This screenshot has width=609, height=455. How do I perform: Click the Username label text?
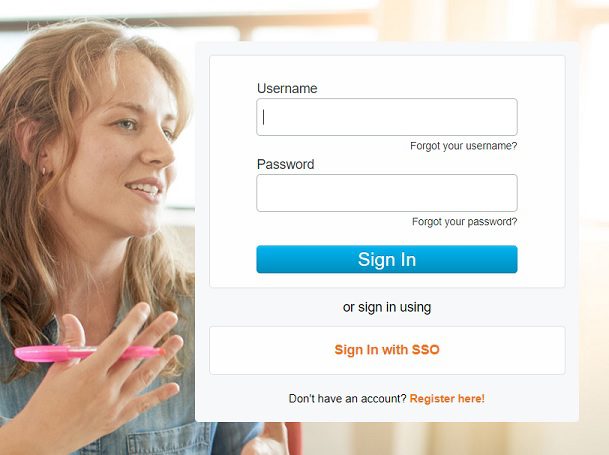click(287, 88)
